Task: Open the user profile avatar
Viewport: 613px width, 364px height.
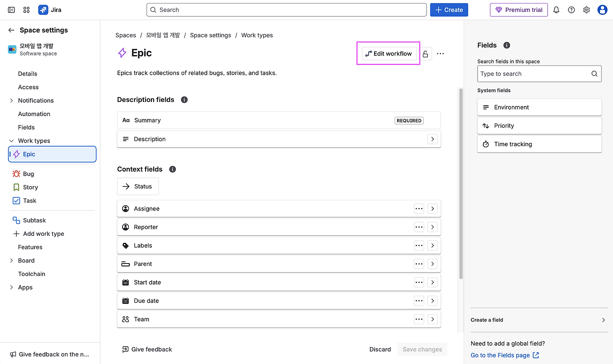Action: 602,10
